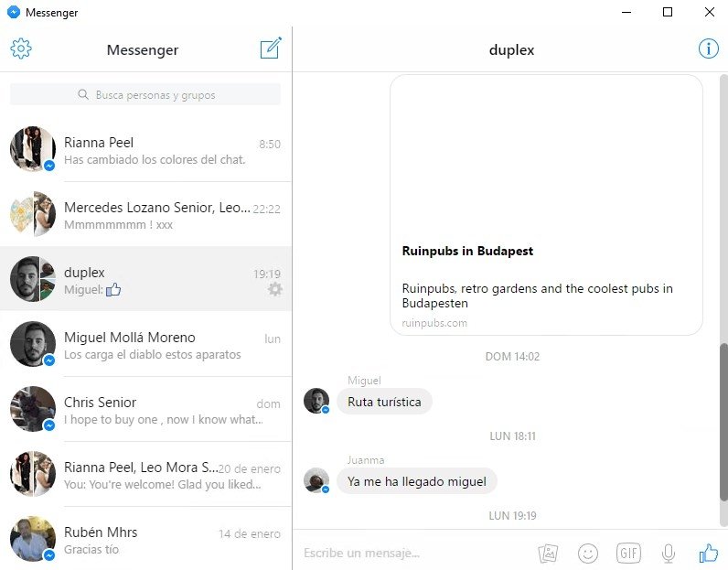Open Miguel Mollá Moreno chat
728x570 pixels.
click(x=145, y=344)
